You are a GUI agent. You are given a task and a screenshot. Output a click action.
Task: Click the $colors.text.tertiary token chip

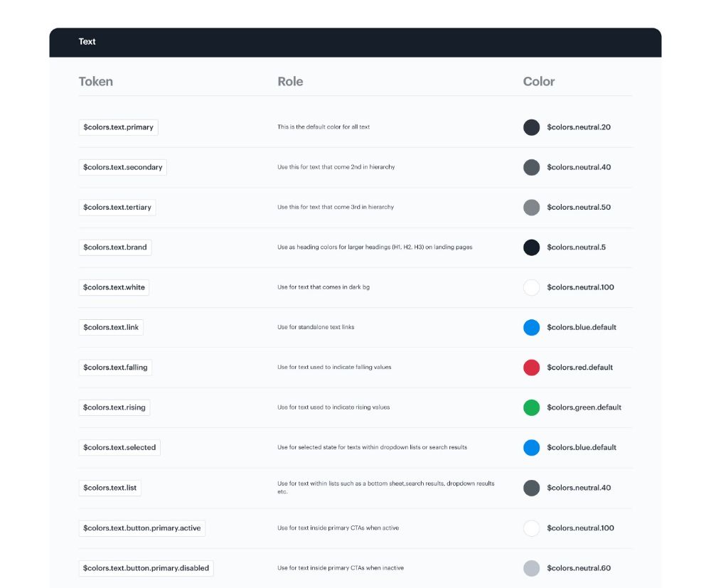point(117,208)
